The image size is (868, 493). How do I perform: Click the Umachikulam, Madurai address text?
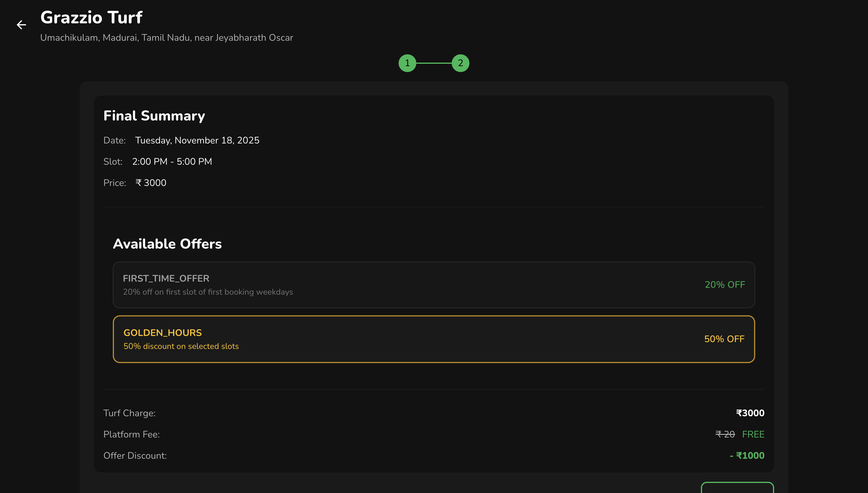click(167, 37)
